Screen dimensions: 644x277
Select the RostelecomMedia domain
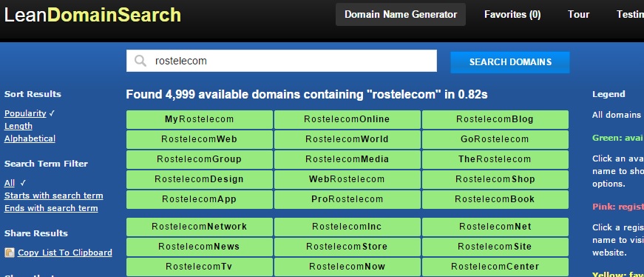tap(347, 159)
